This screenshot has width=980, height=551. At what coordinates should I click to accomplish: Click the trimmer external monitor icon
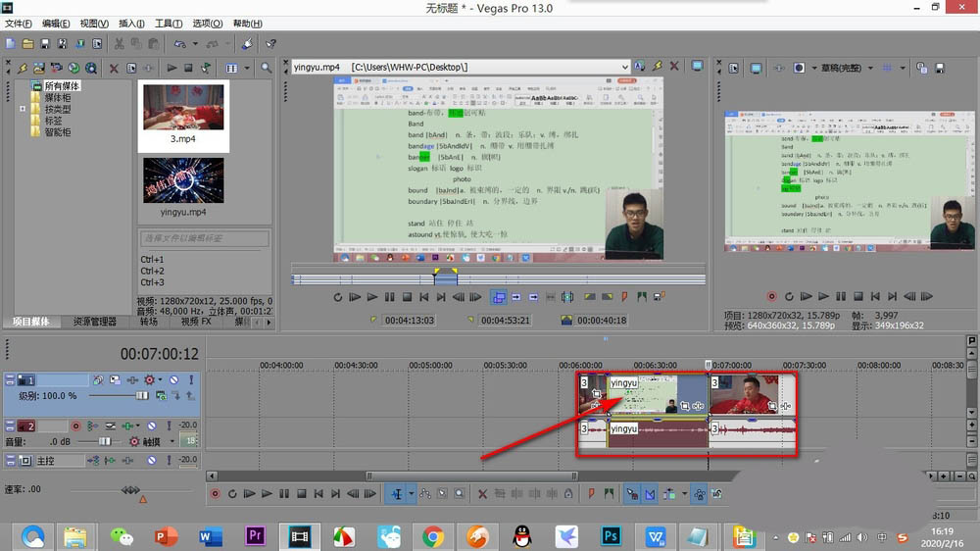point(697,66)
